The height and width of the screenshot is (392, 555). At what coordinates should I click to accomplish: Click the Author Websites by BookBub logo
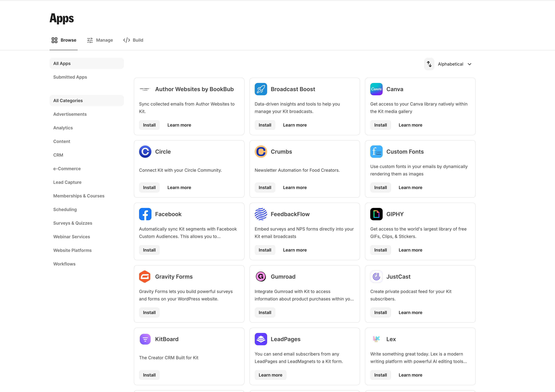coord(145,89)
